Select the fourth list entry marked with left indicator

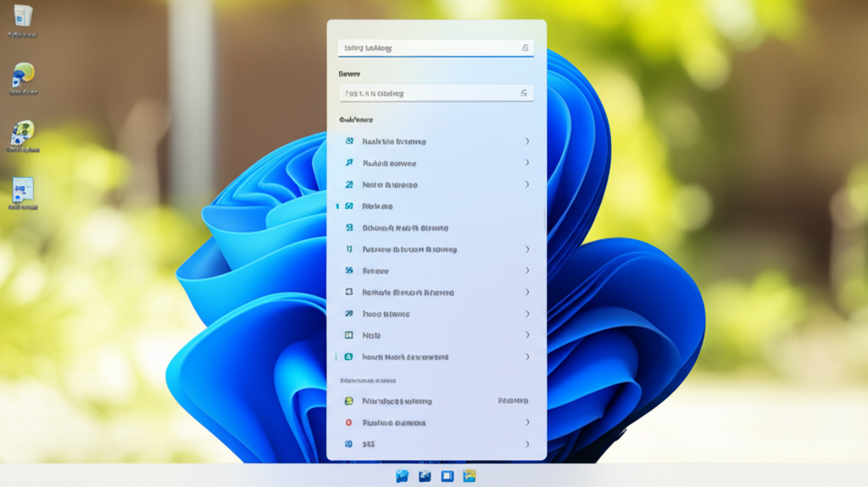(x=377, y=206)
